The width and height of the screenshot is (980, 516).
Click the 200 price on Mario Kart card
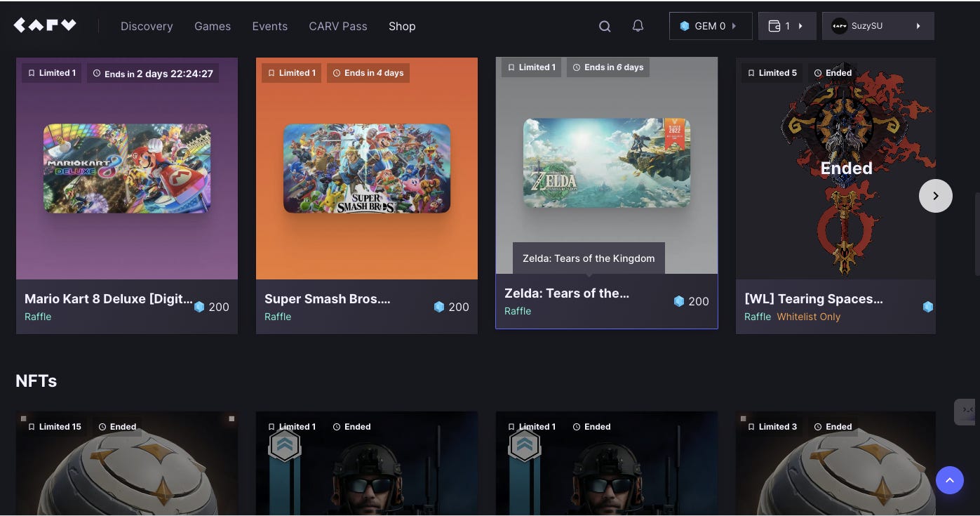click(x=219, y=307)
